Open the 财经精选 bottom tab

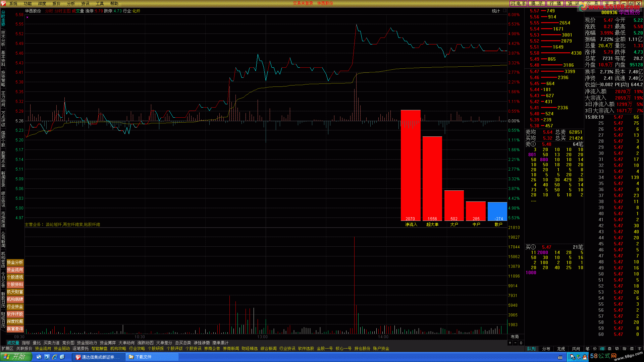[250, 349]
